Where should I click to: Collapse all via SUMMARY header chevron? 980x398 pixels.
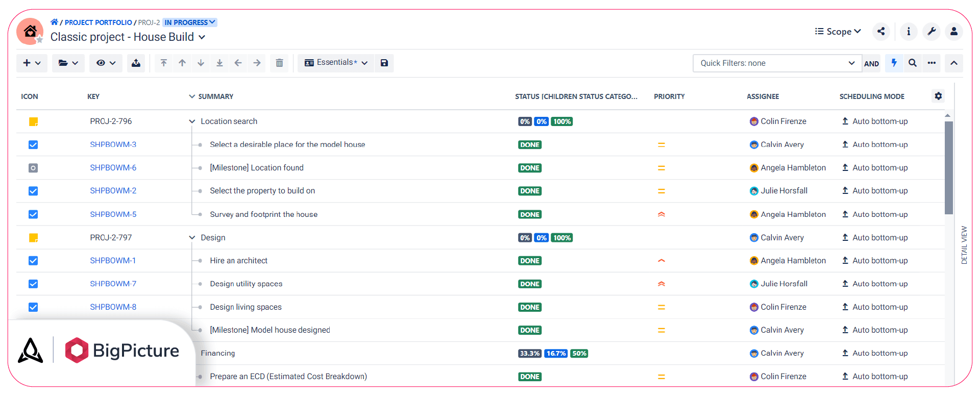click(192, 96)
